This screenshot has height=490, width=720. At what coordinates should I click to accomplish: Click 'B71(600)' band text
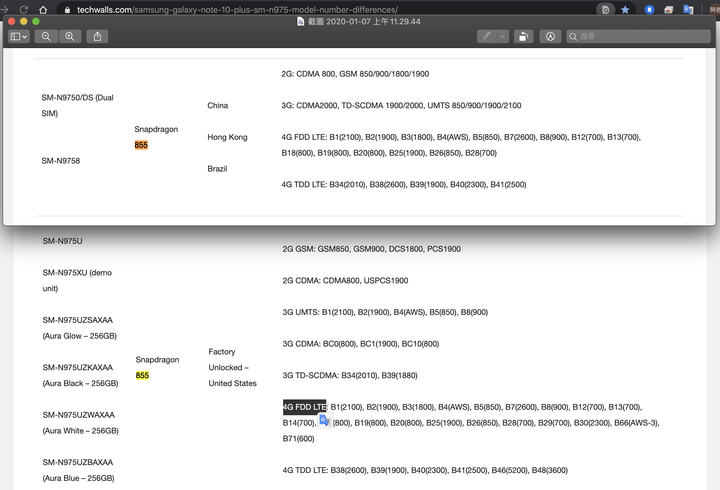(298, 439)
